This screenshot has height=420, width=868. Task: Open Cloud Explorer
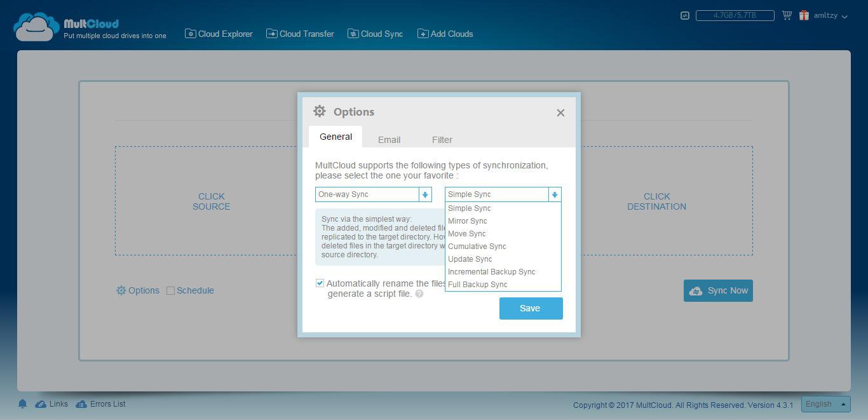219,34
